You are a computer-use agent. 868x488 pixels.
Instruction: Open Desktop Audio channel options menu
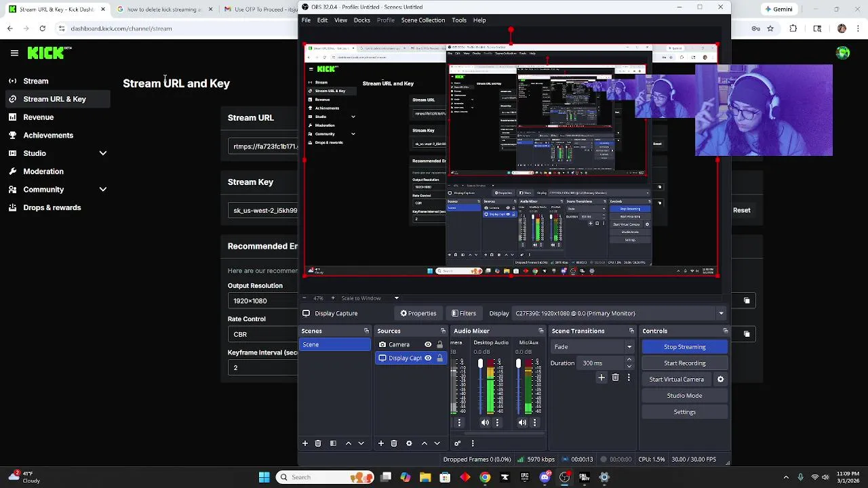[x=497, y=422]
